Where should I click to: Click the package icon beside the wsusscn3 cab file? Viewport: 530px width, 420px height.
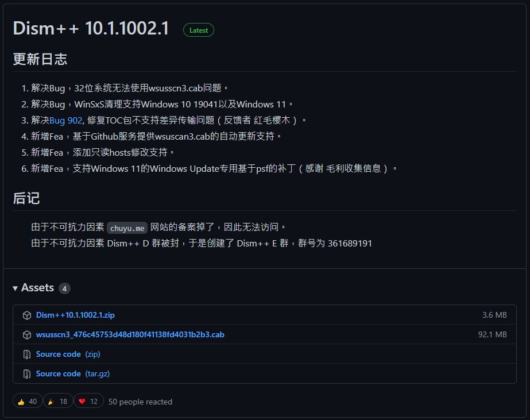coord(26,335)
